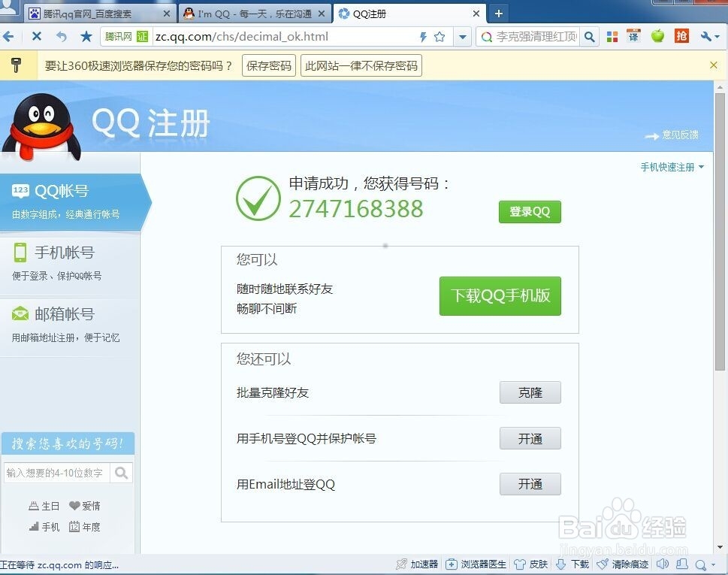
Task: Click the number search input field
Action: (56, 473)
